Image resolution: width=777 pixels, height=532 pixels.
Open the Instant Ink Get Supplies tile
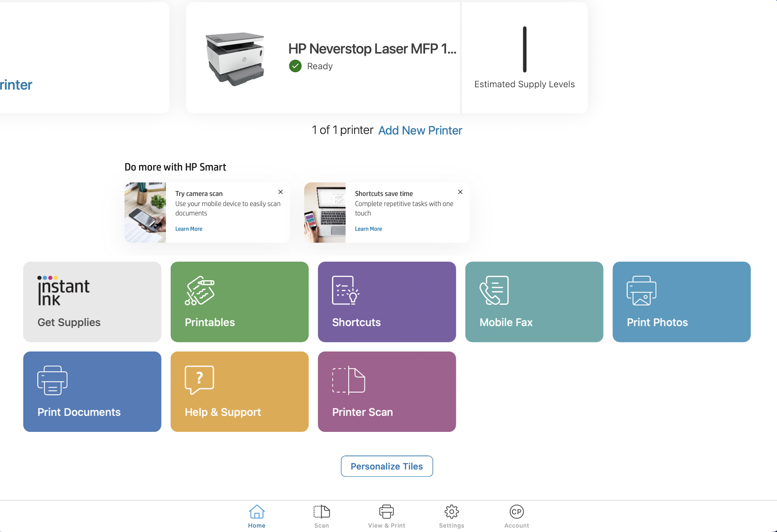92,302
